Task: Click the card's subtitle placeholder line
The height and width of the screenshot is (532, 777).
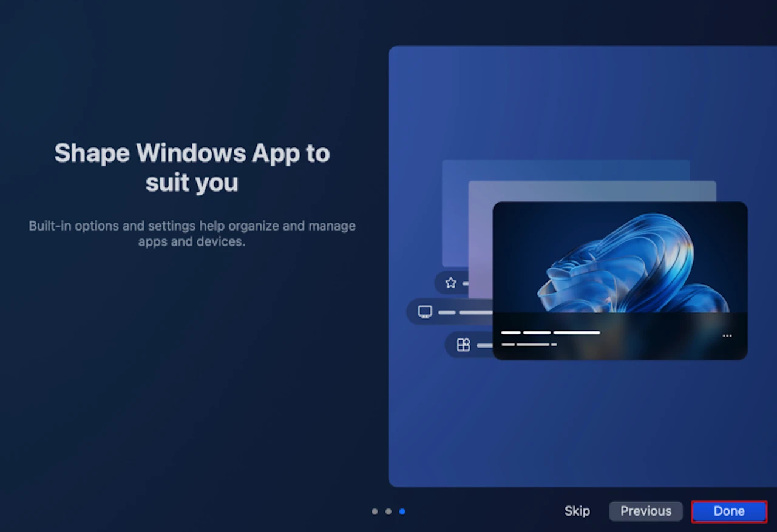Action: 529,345
